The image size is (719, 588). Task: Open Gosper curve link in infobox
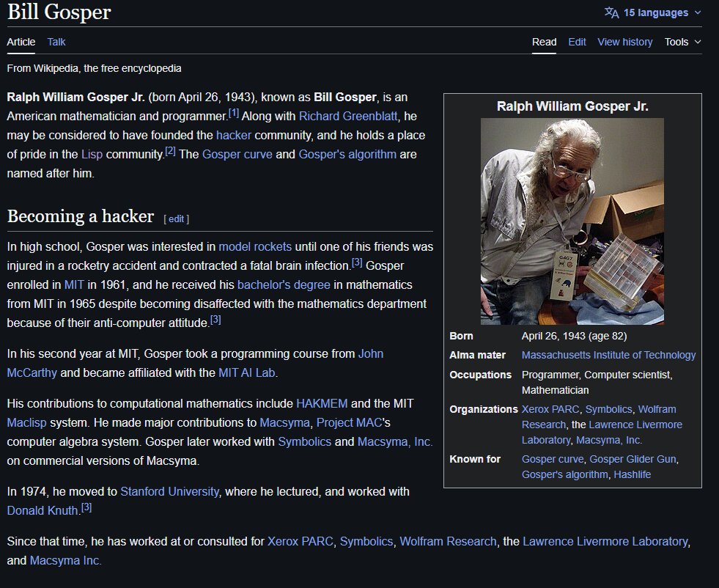(553, 459)
